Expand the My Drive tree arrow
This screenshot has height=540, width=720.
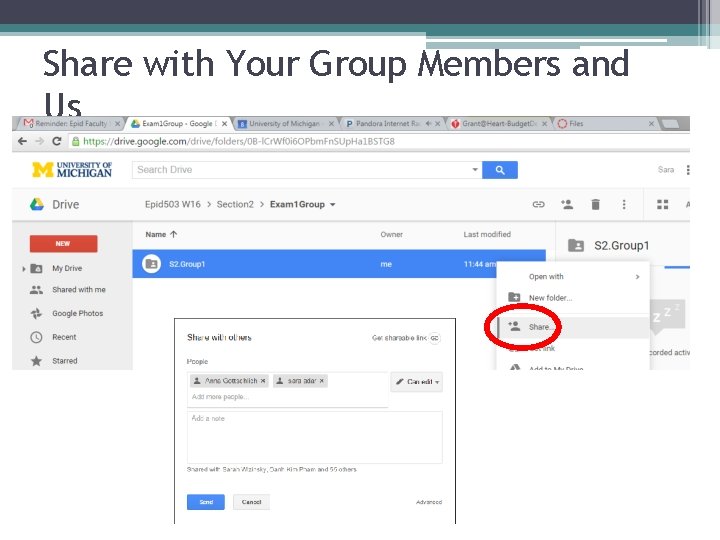click(x=23, y=269)
